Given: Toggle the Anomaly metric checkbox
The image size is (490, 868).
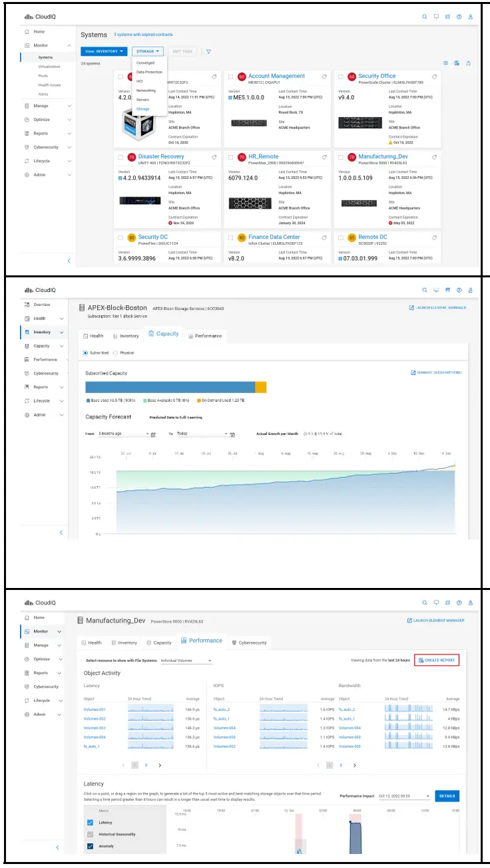Looking at the screenshot, I should click(91, 846).
